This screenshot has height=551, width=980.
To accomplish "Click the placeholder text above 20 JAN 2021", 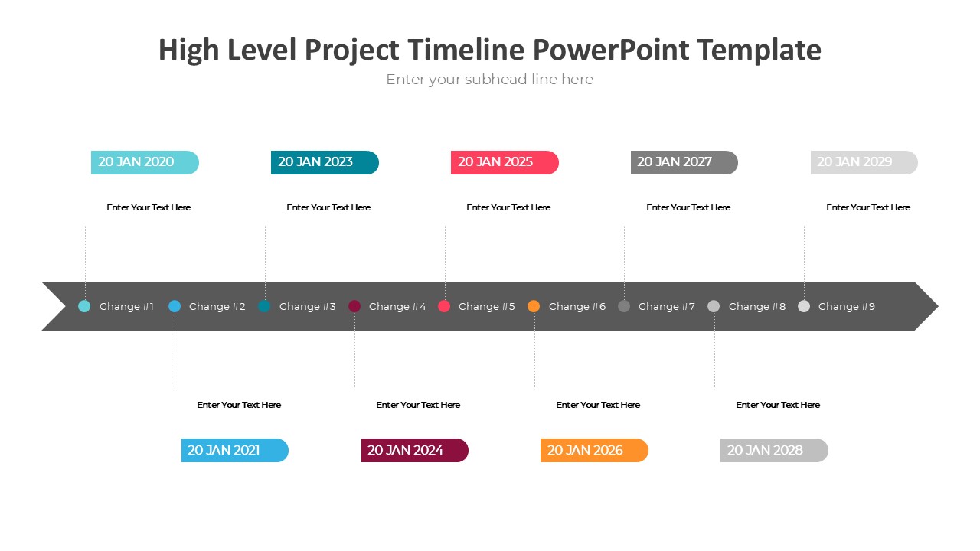I will (239, 405).
